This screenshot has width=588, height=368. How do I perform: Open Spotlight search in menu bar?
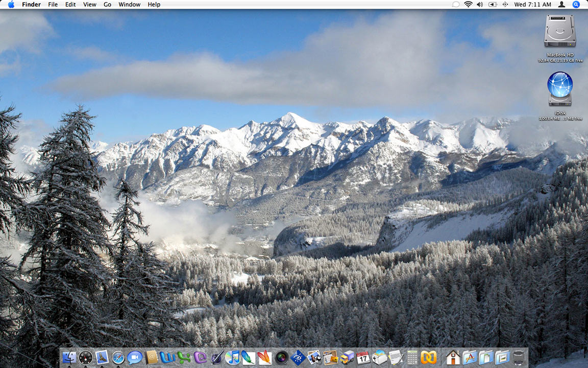pyautogui.click(x=576, y=5)
